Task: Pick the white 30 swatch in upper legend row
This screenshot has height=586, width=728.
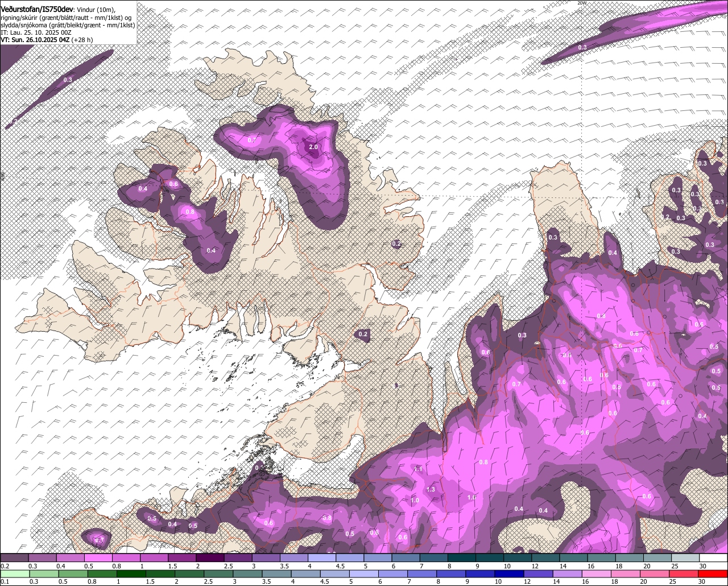Action: click(x=714, y=558)
